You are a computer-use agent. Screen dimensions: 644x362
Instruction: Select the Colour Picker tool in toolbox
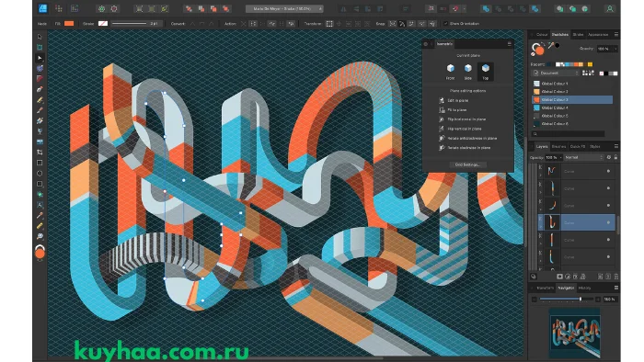pos(40,215)
